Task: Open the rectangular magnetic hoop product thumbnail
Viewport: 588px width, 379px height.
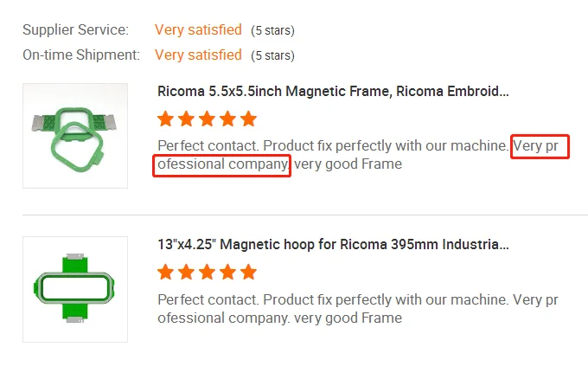Action: coord(75,289)
